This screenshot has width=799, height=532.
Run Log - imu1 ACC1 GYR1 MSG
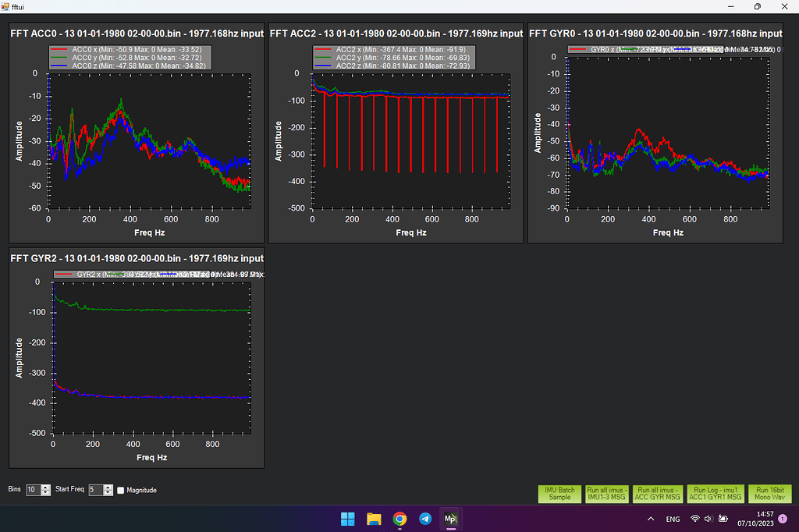point(715,494)
